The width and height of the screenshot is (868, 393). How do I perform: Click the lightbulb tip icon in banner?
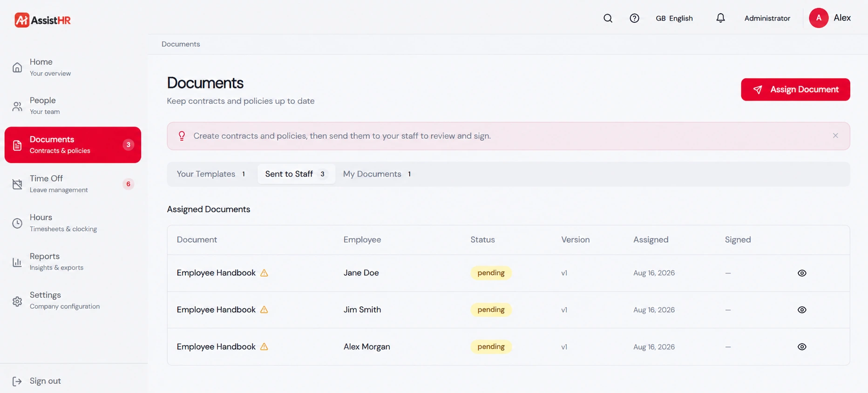182,136
